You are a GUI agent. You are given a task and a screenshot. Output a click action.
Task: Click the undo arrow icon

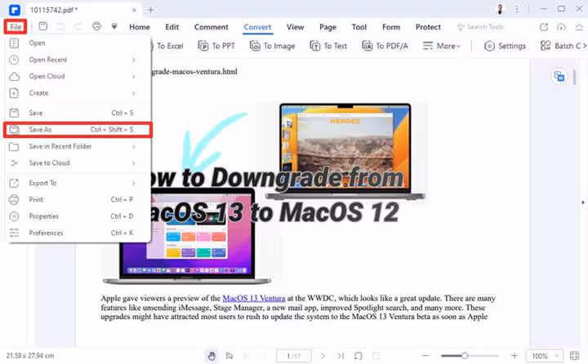60,26
